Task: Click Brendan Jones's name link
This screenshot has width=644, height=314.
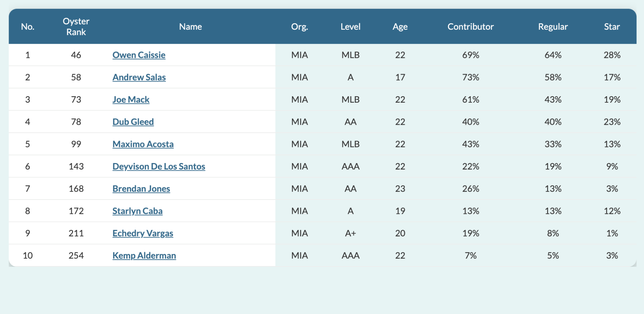Action: pyautogui.click(x=141, y=188)
